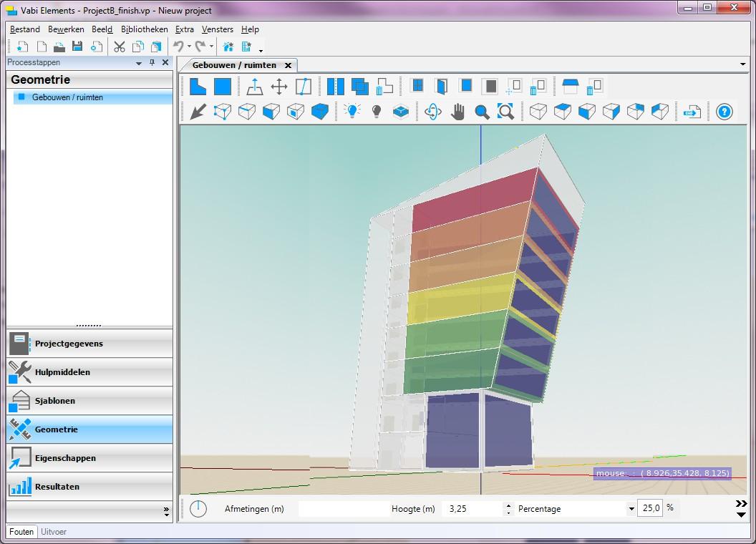Select Gebouwen / ruimten in tree
Image resolution: width=756 pixels, height=544 pixels.
tap(67, 97)
